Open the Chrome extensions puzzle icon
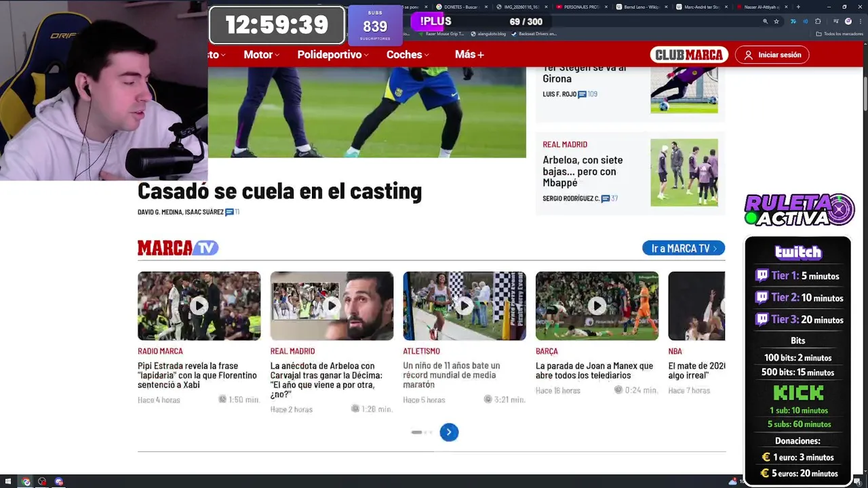Image resolution: width=868 pixels, height=488 pixels. [818, 21]
